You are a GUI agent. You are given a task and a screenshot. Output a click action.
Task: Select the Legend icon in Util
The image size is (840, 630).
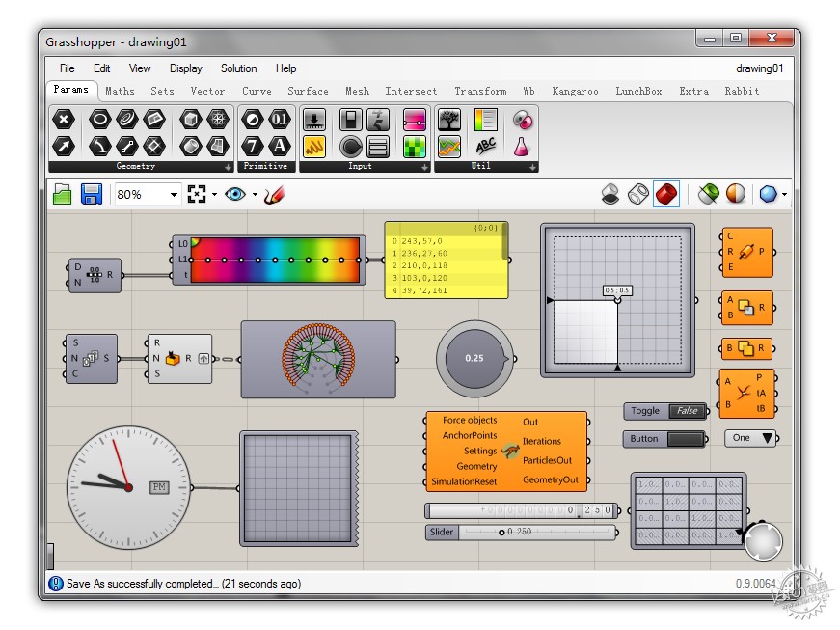[x=485, y=120]
